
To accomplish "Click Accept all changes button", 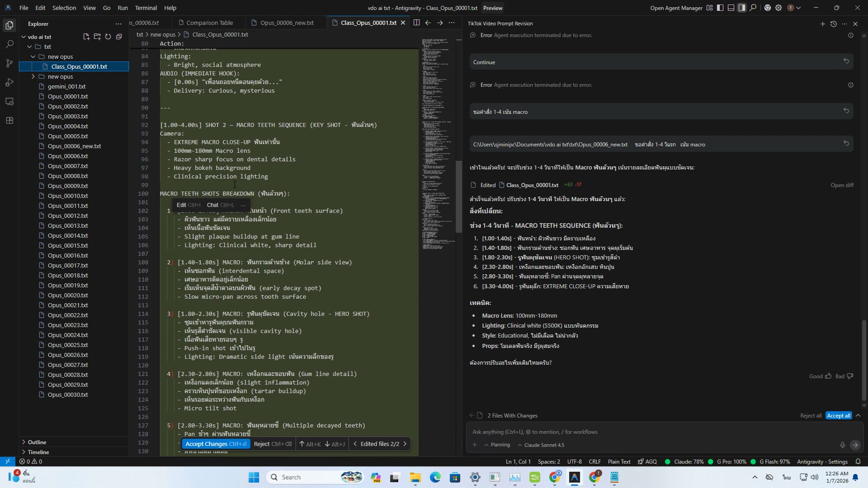I will coord(838,416).
